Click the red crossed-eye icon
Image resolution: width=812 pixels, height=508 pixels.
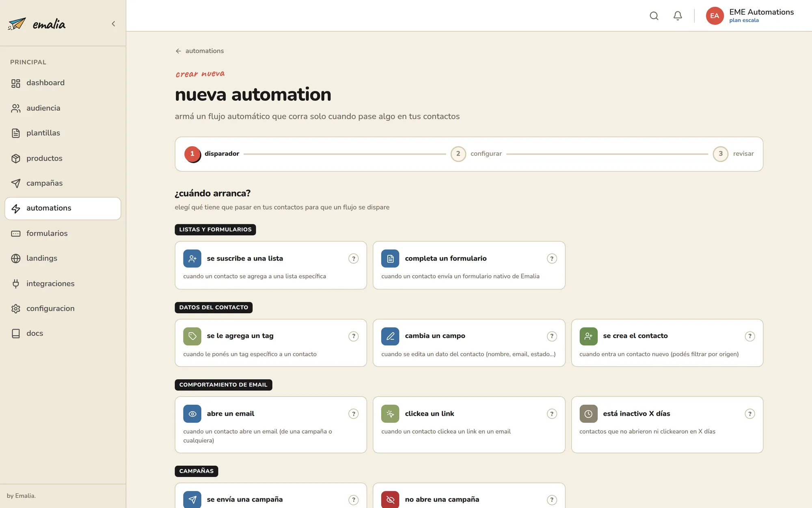[390, 499]
